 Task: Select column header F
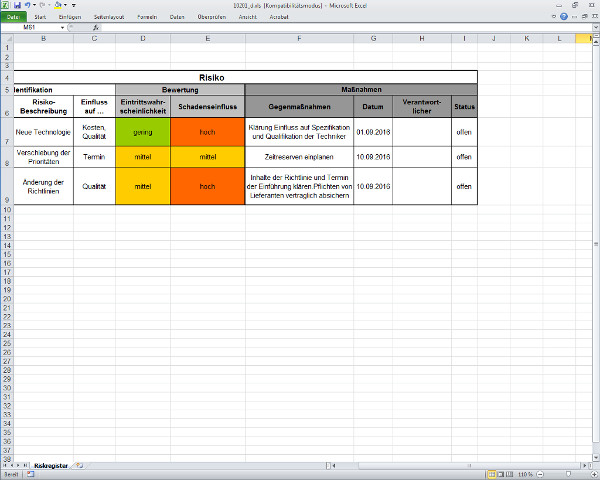[x=299, y=38]
